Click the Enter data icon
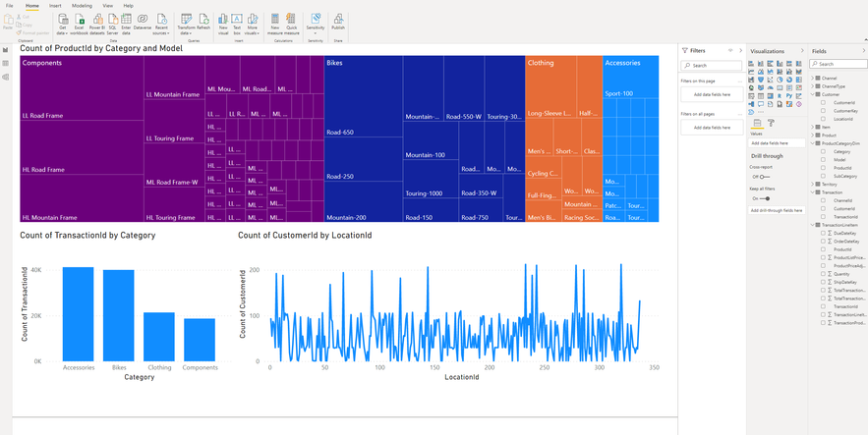The width and height of the screenshot is (868, 435). pos(126,19)
